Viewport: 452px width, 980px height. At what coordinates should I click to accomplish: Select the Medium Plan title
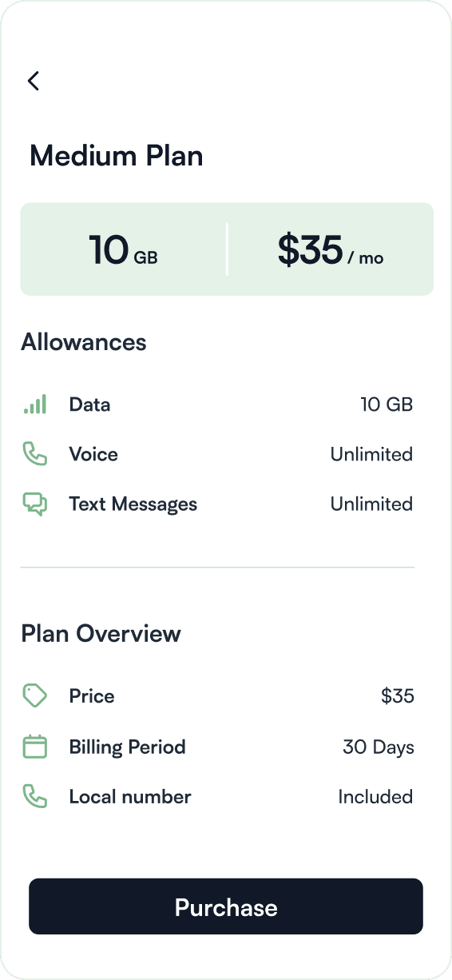coord(117,155)
